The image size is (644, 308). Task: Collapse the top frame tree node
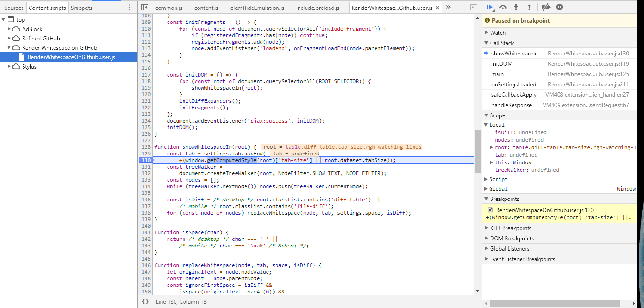click(x=4, y=20)
